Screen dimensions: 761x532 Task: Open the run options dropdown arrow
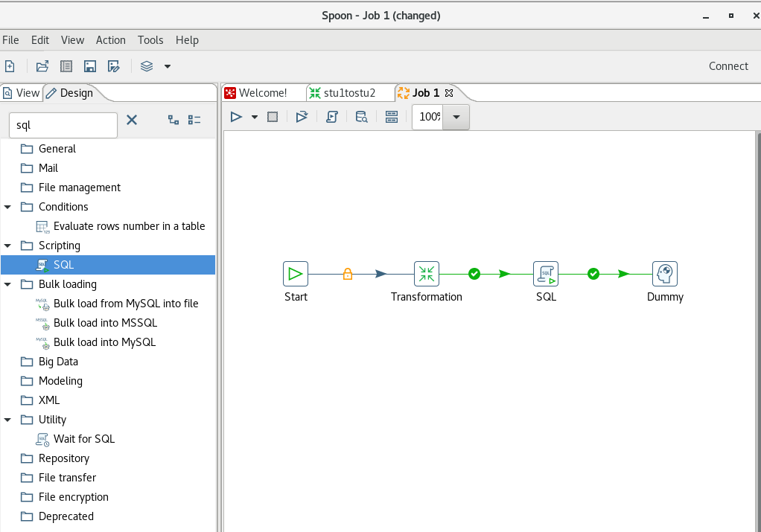click(255, 117)
